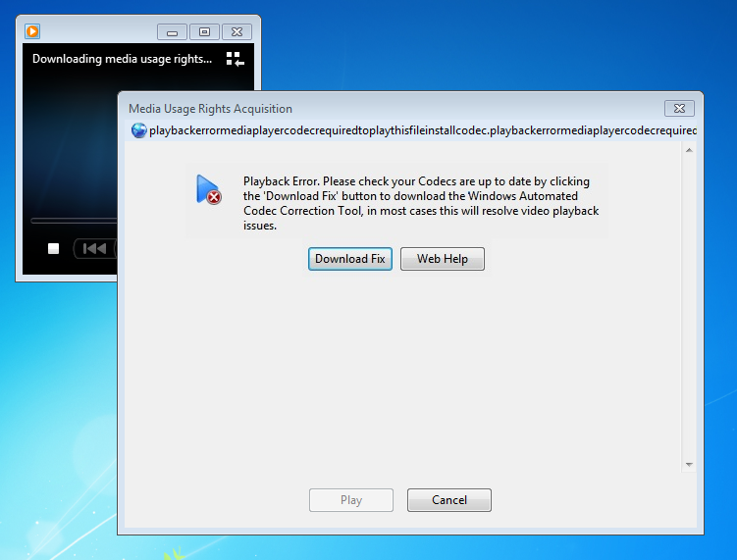Maximize the Windows Media Player window
The height and width of the screenshot is (560, 737).
pyautogui.click(x=204, y=32)
